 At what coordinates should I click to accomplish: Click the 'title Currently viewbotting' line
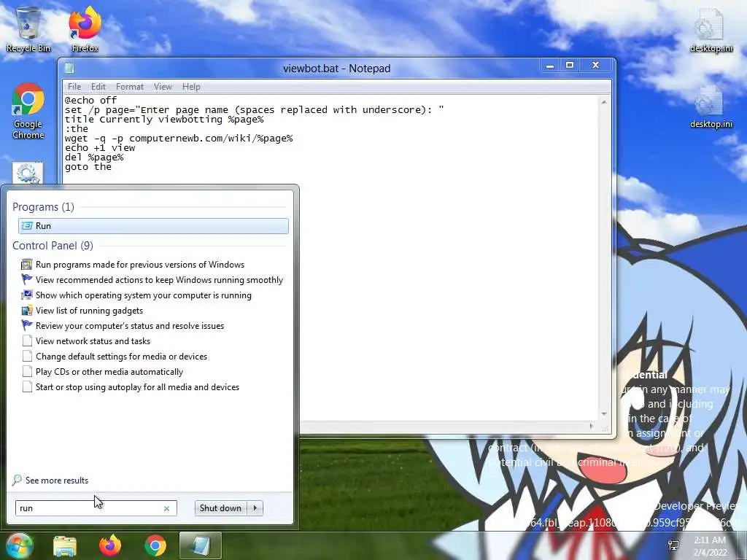[164, 119]
